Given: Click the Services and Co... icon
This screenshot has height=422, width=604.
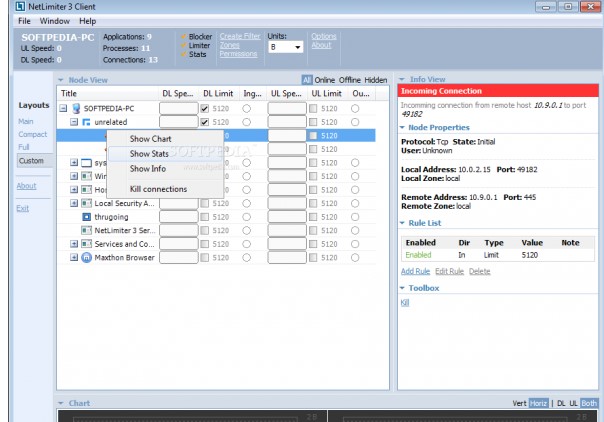Looking at the screenshot, I should [86, 243].
